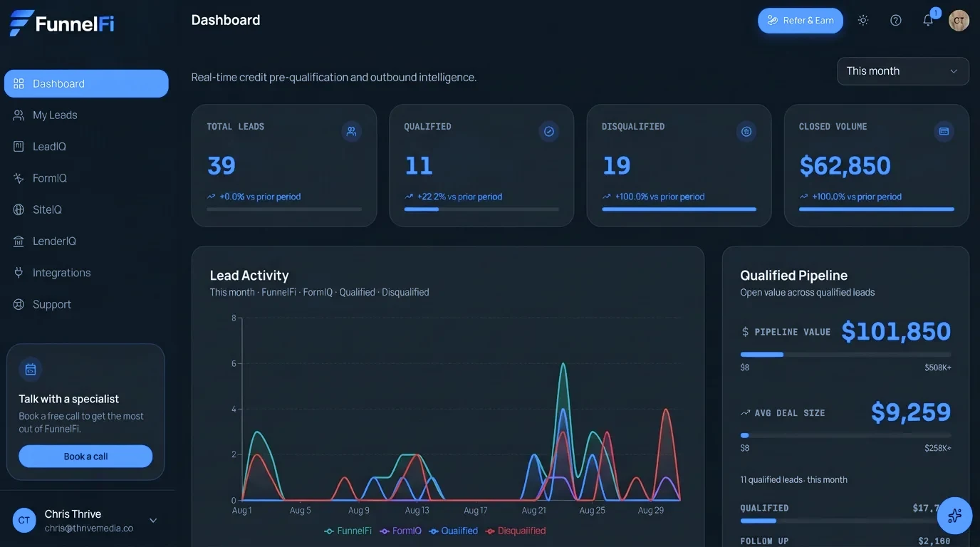Viewport: 980px width, 547px height.
Task: Click the dollar icon beside Pipeline Value
Action: click(x=745, y=332)
